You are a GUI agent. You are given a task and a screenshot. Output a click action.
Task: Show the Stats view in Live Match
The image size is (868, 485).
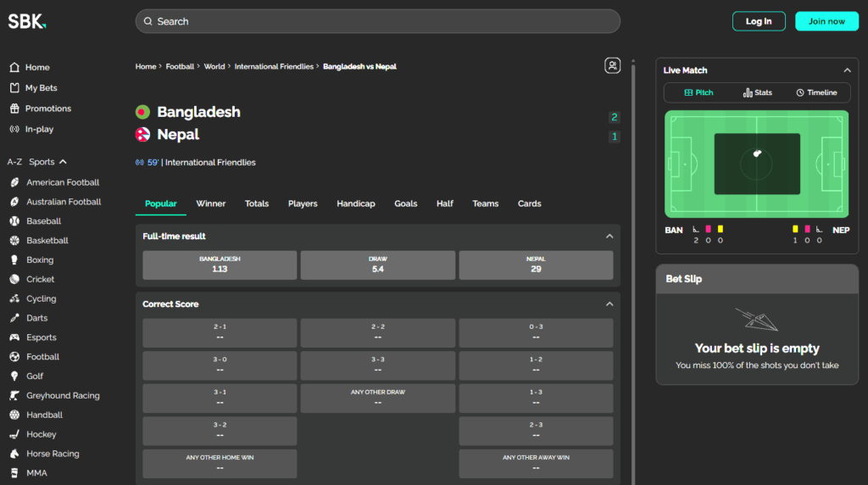[757, 92]
